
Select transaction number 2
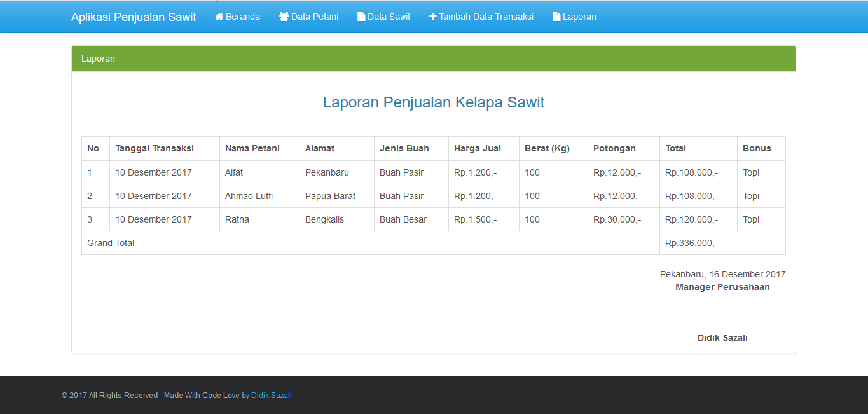89,195
